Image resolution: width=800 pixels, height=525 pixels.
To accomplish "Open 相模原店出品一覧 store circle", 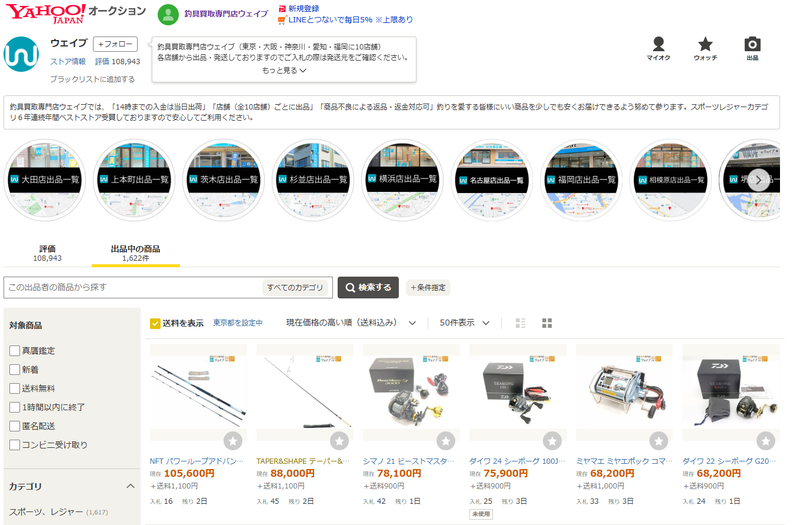I will coord(670,180).
